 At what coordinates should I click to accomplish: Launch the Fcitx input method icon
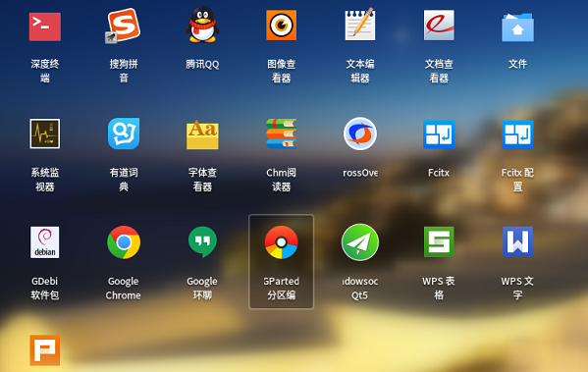tap(439, 134)
